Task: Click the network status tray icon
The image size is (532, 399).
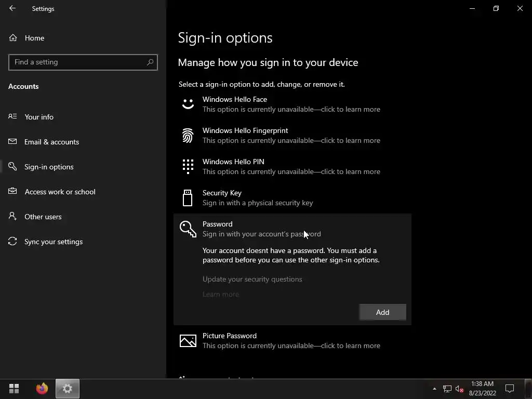Action: [x=447, y=389]
